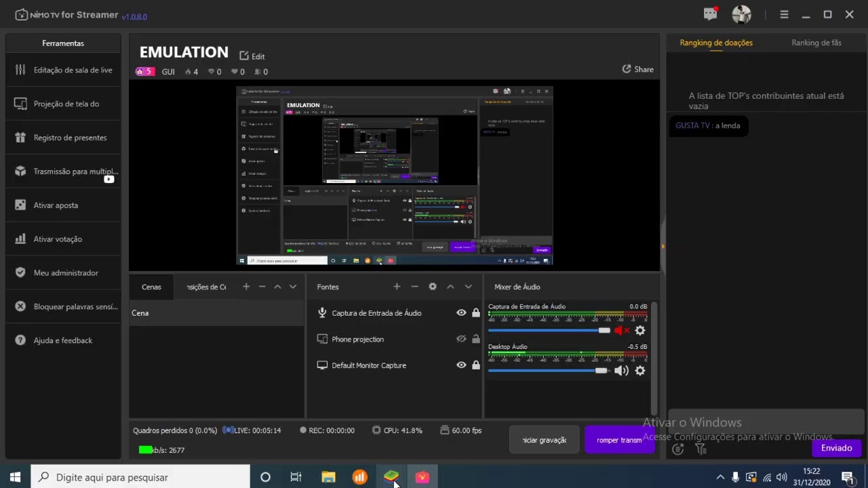
Task: Toggle visibility of Captura de Entrada de Áudio
Action: 461,313
